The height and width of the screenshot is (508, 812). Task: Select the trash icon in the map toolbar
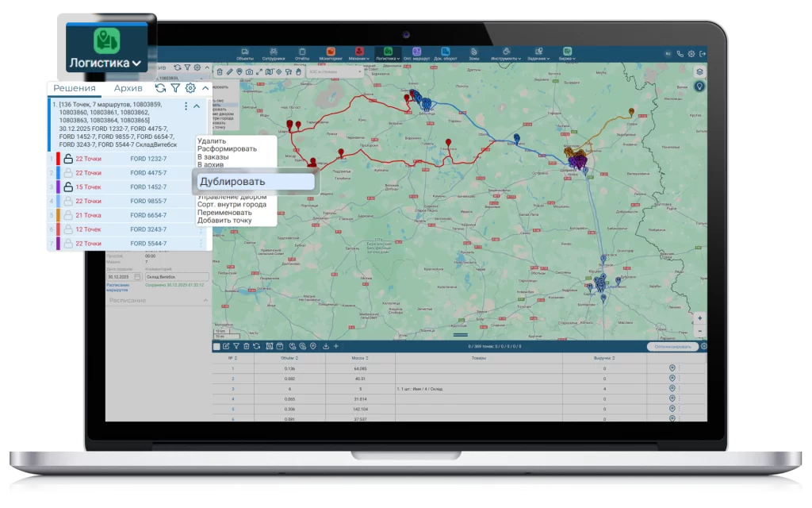click(220, 71)
